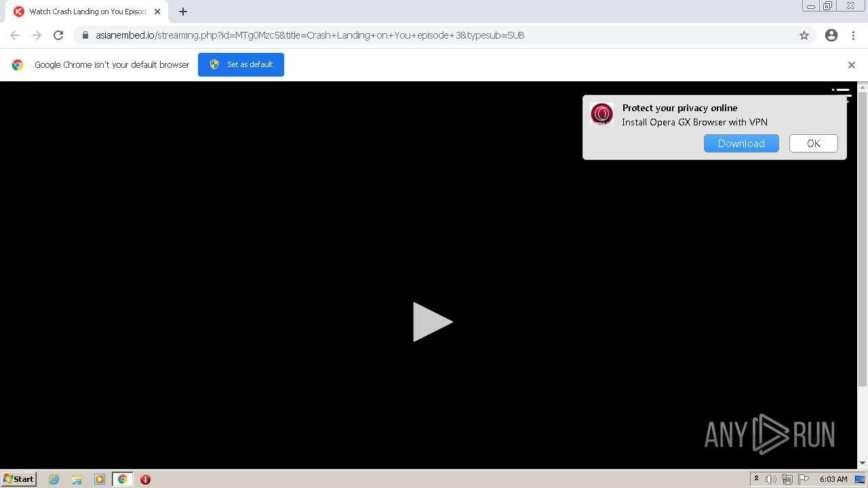868x488 pixels.
Task: Switch to the Chrome taskbar button
Action: tap(123, 479)
